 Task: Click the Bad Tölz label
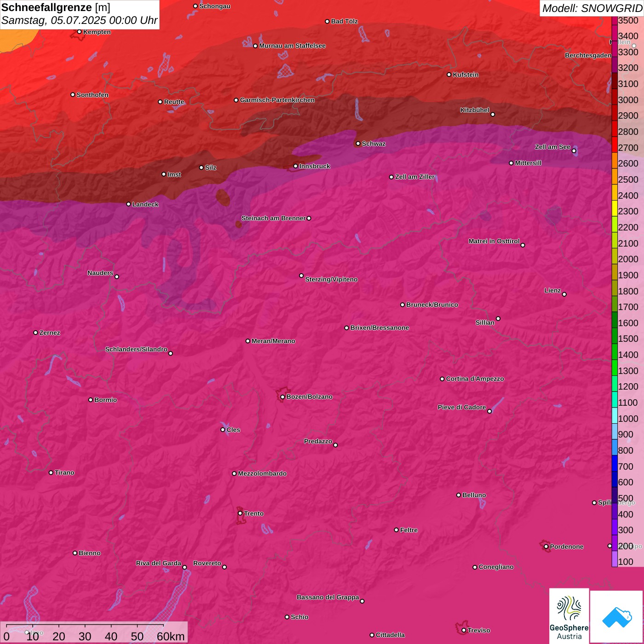click(x=344, y=21)
